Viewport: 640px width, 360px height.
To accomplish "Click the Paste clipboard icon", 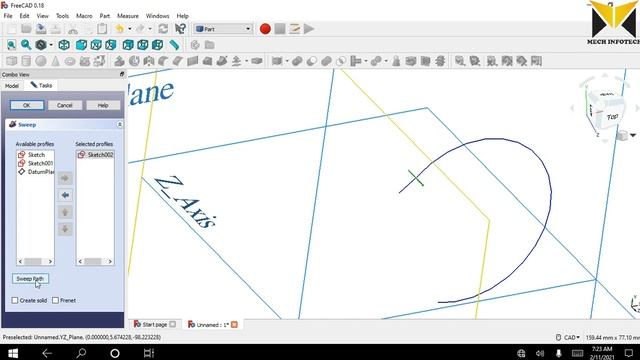I will coord(102,29).
